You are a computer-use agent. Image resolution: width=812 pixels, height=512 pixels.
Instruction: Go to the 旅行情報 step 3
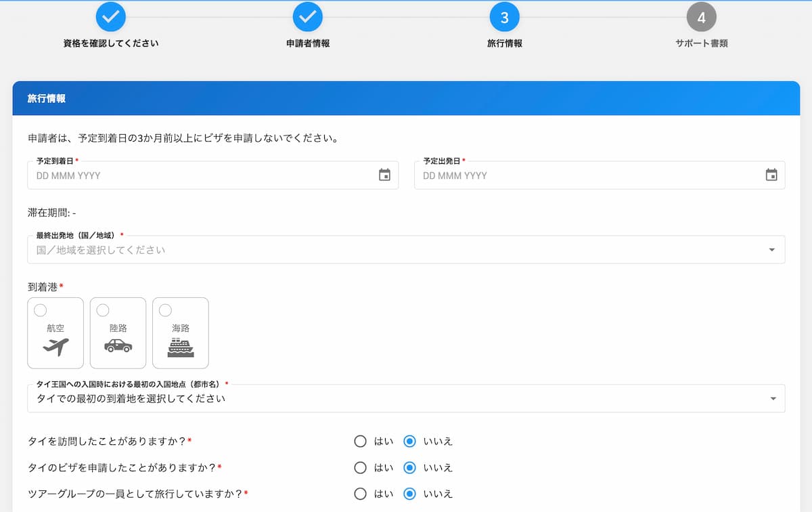[x=504, y=17]
